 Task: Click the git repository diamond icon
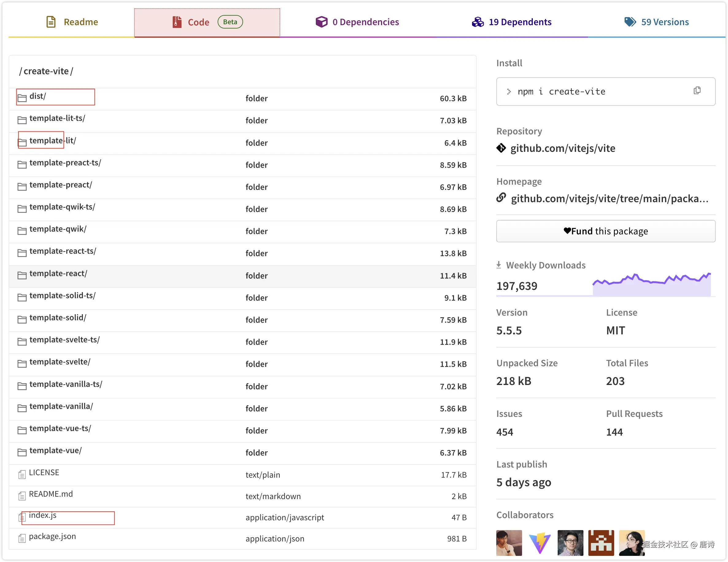coord(501,148)
